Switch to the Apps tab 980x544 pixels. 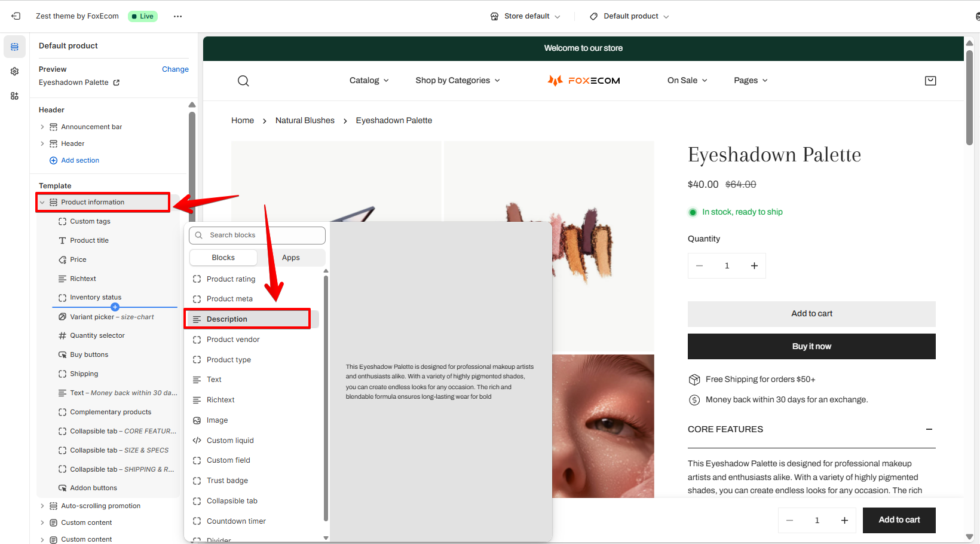click(x=291, y=258)
